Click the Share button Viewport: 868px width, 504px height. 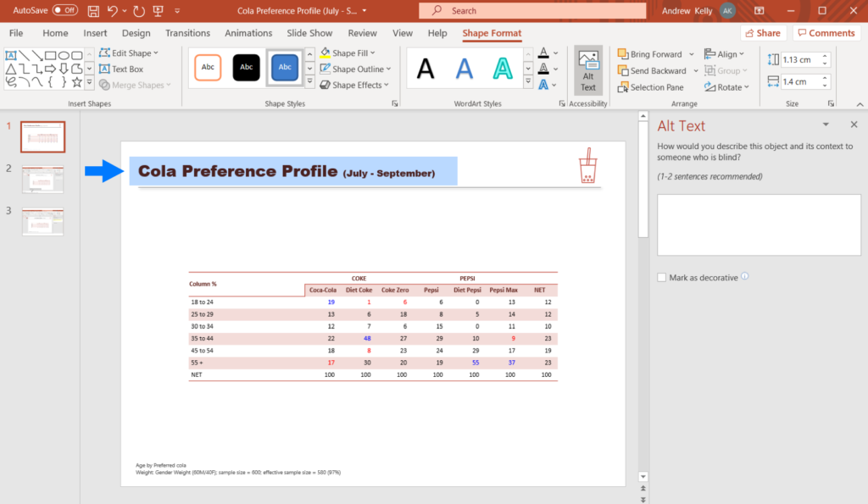point(762,32)
